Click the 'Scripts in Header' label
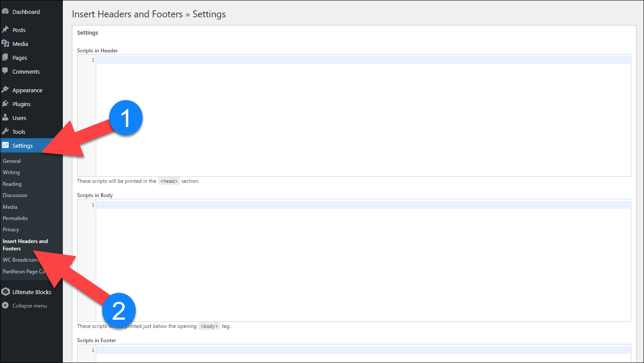644x363 pixels. click(98, 50)
